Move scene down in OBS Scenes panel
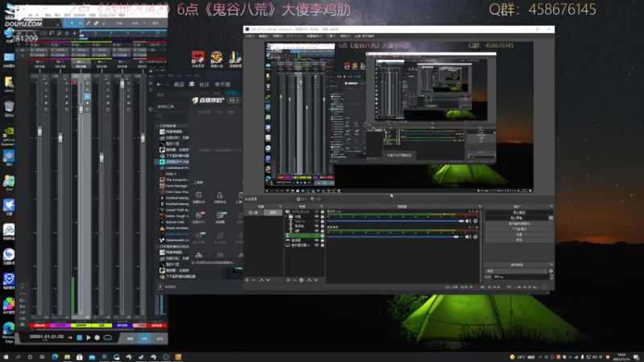 click(268, 280)
